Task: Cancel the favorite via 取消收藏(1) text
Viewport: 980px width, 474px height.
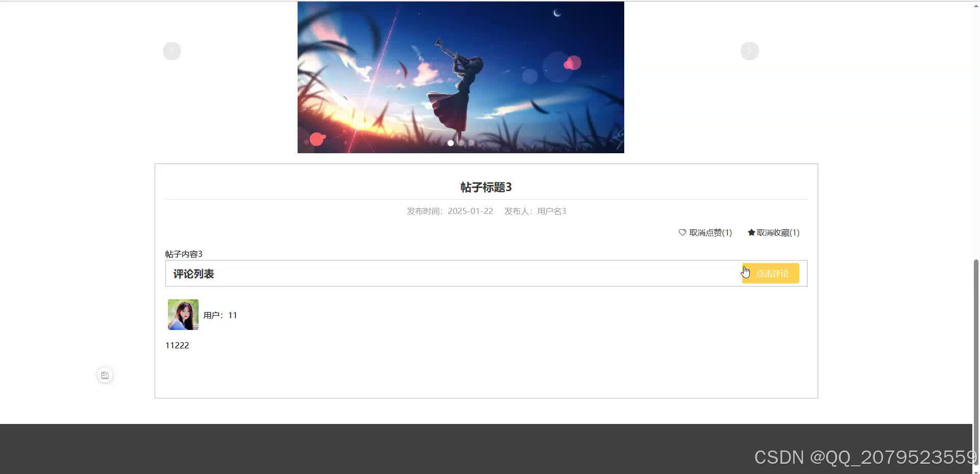Action: tap(778, 232)
